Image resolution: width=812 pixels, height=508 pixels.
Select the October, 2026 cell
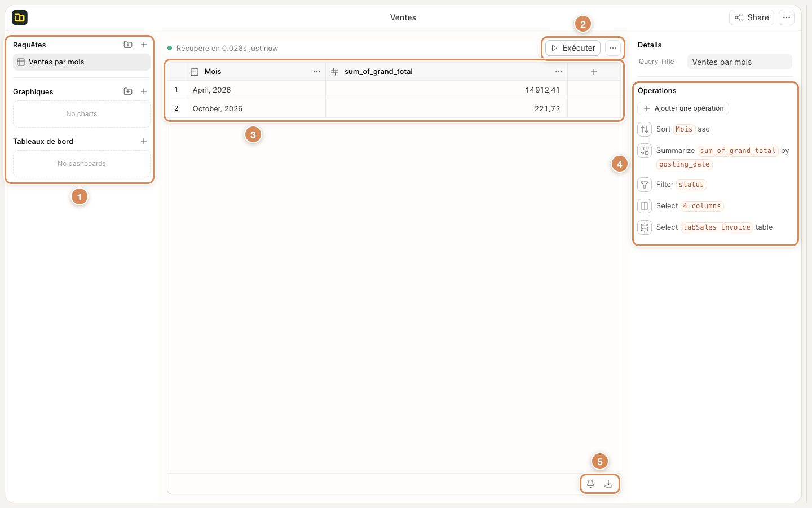[x=255, y=108]
